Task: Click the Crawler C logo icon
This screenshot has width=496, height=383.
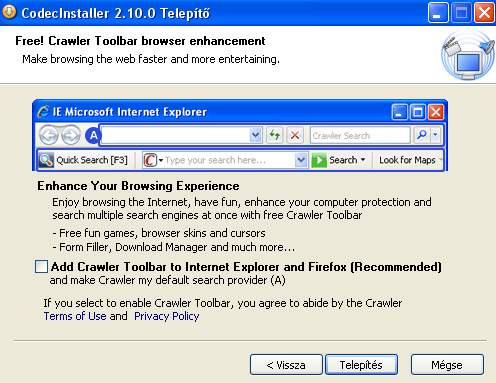Action: (150, 160)
